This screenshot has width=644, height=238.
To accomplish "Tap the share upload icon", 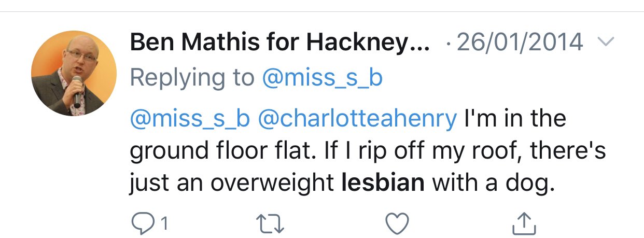I will click(523, 223).
